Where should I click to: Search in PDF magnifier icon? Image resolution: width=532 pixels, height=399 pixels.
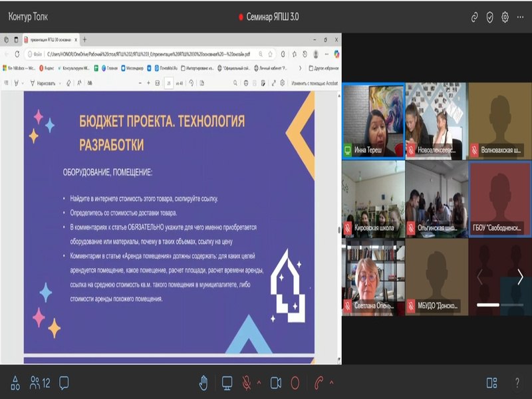pos(235,82)
